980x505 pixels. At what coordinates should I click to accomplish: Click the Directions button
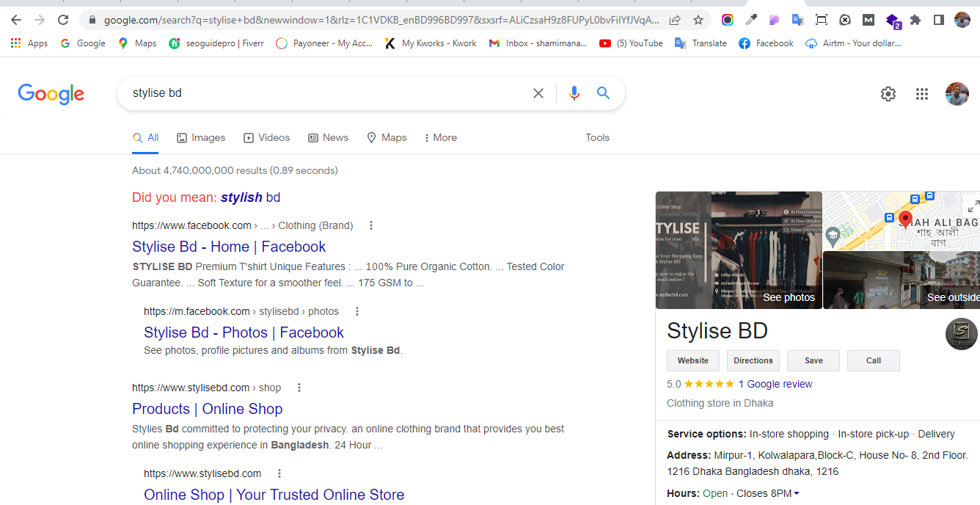tap(753, 360)
